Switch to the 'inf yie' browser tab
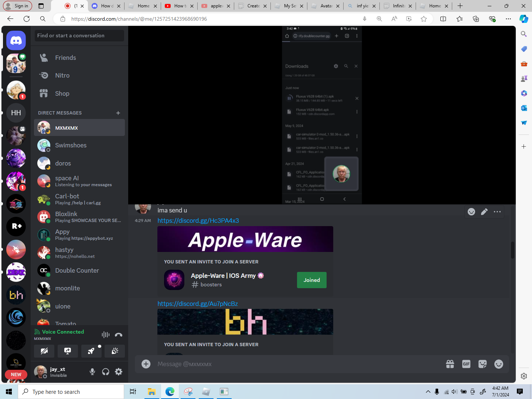This screenshot has width=532, height=399. 362,6
